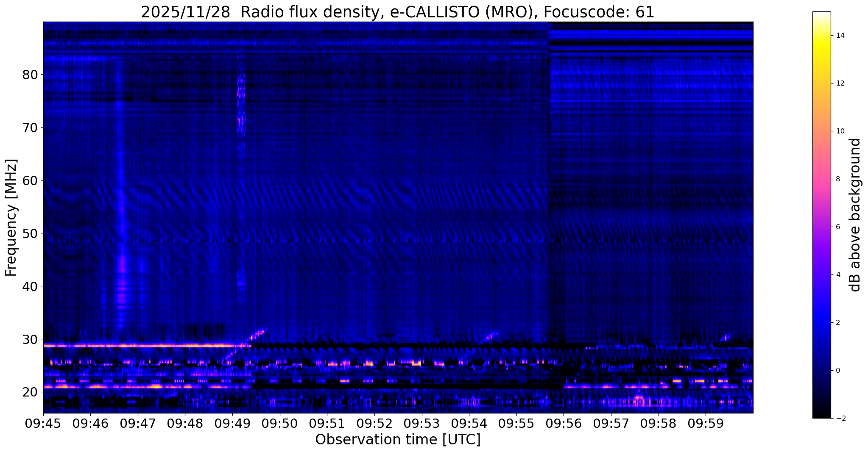
Task: Select the 09:50 time tick label
Action: coord(279,424)
